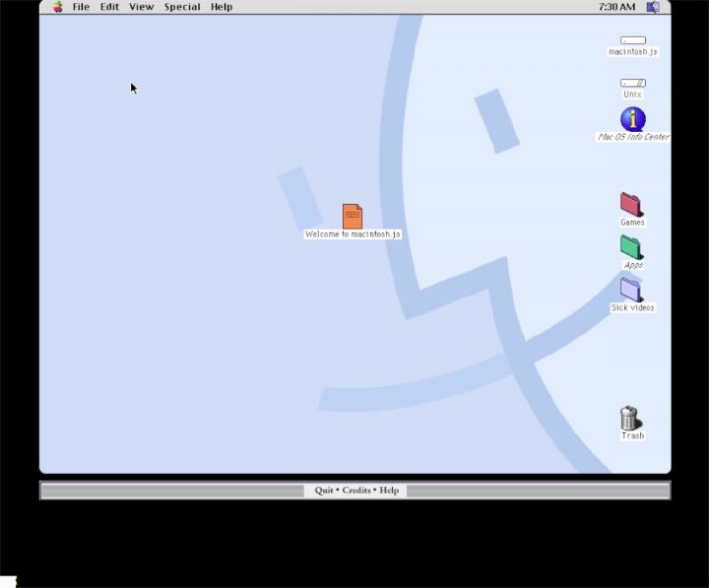Click the 7:30 AM menu bar clock
Viewport: 709px width, 588px height.
[x=616, y=7]
